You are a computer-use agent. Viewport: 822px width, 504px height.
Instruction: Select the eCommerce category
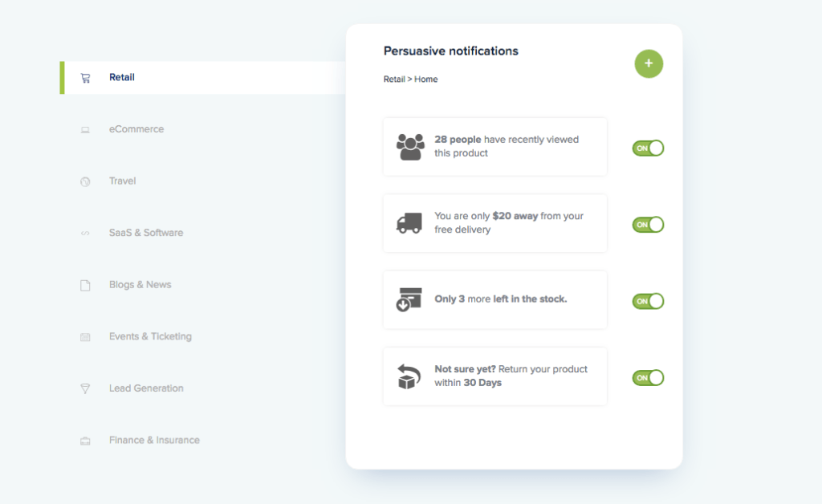[136, 129]
